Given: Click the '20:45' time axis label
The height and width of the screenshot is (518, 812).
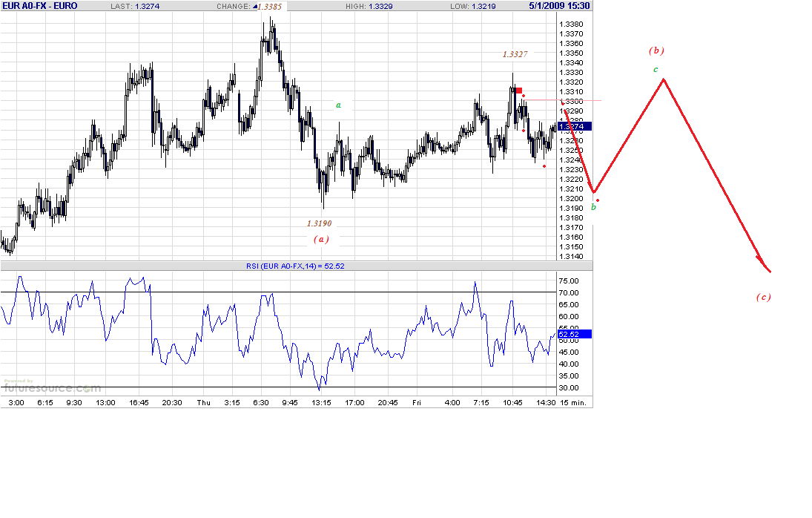Looking at the screenshot, I should click(388, 402).
